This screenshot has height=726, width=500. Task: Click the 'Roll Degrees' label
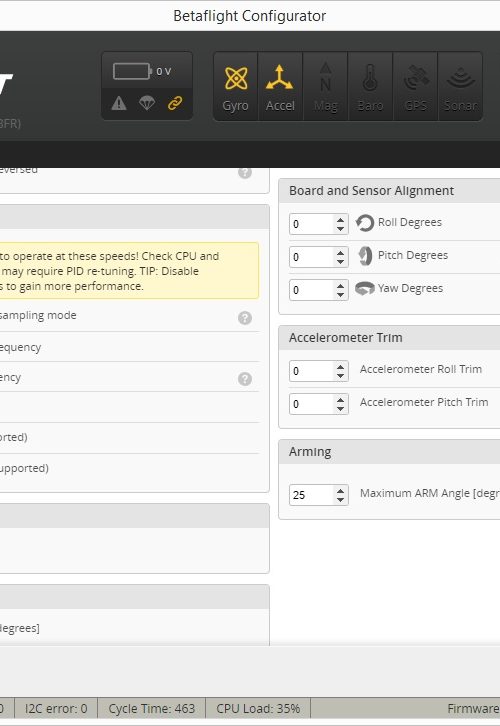[410, 222]
